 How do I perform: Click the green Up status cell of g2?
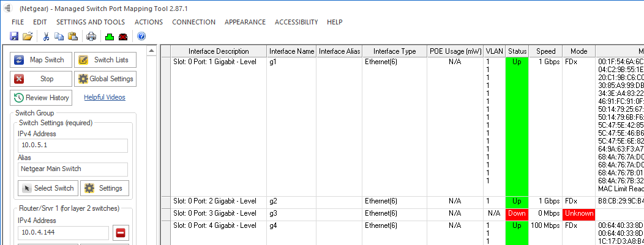point(517,202)
